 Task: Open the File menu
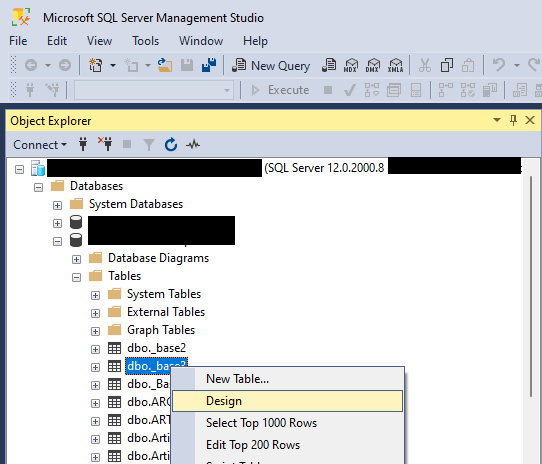point(18,41)
